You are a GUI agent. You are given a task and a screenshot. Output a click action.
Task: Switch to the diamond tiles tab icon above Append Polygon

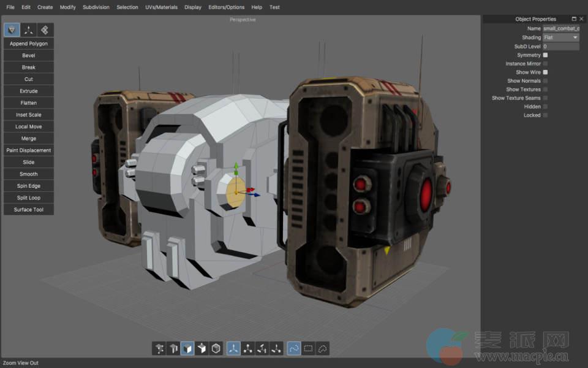pos(45,30)
